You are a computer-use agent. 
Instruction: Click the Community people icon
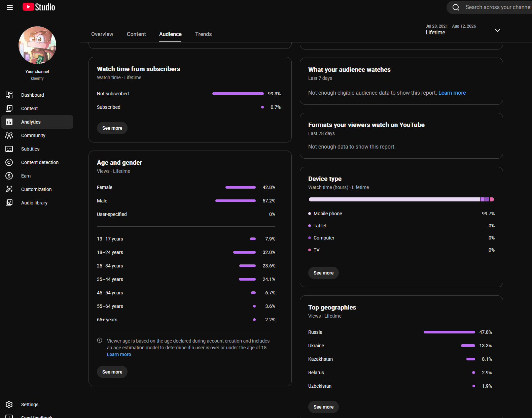9,135
